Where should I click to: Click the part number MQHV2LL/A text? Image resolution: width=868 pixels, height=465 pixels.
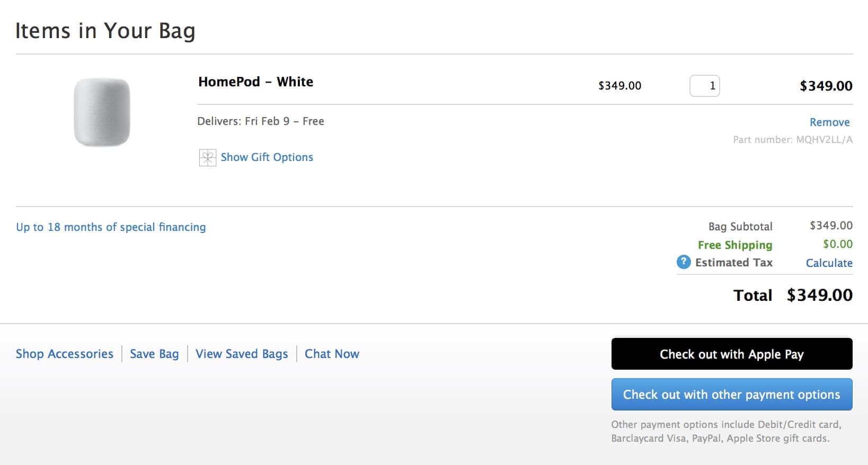click(x=793, y=140)
